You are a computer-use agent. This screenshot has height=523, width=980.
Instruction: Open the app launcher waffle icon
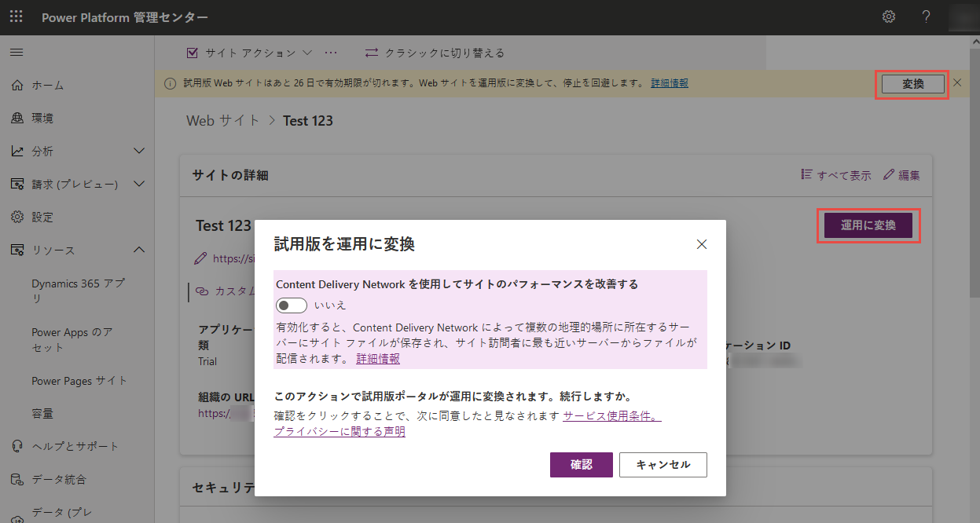tap(16, 16)
